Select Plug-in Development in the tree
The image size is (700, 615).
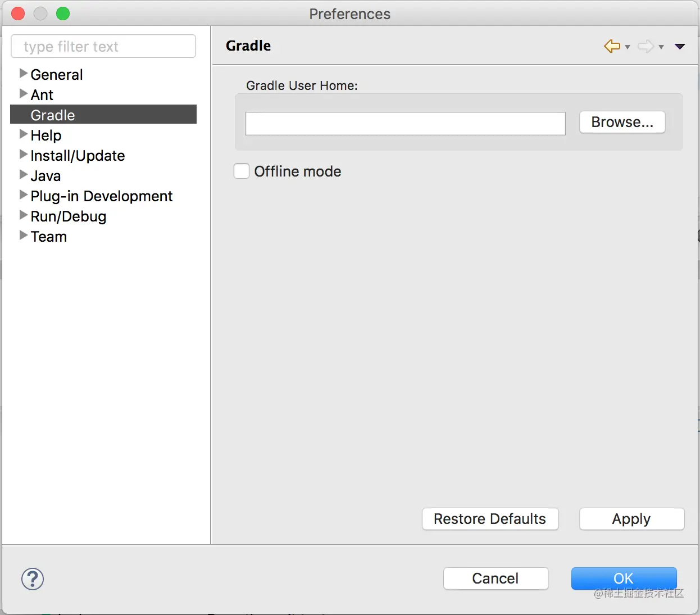101,196
